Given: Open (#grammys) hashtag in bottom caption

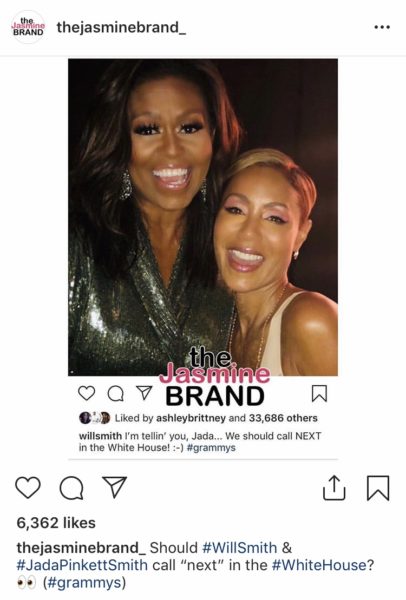Looking at the screenshot, I should [x=84, y=583].
